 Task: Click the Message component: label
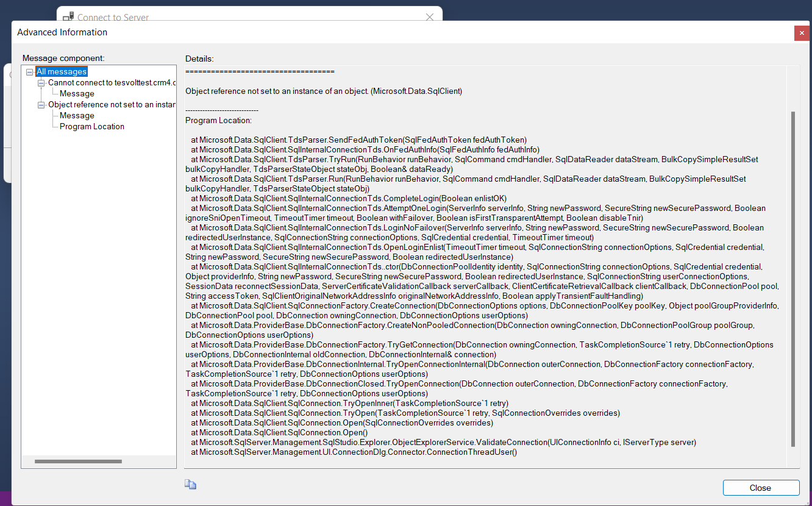tap(63, 58)
